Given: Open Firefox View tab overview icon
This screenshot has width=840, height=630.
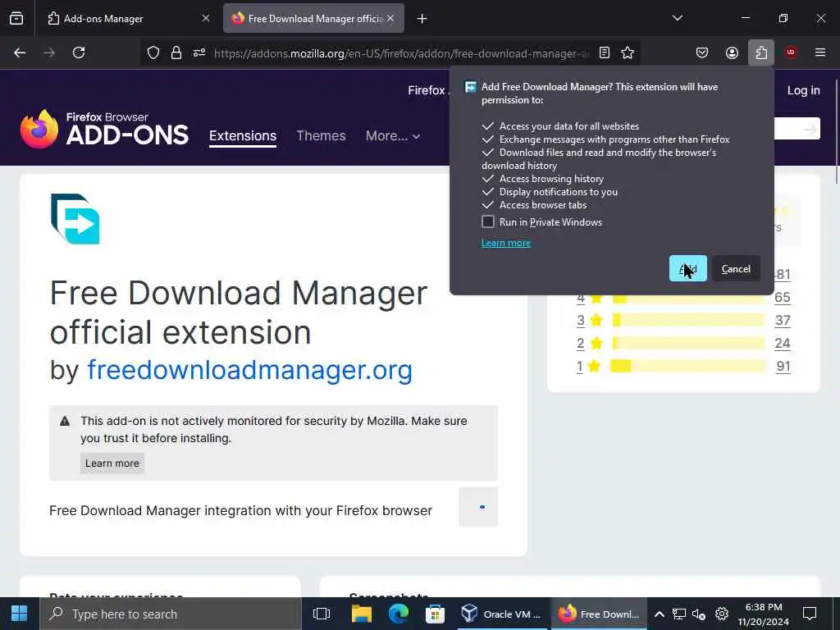Looking at the screenshot, I should [x=16, y=18].
